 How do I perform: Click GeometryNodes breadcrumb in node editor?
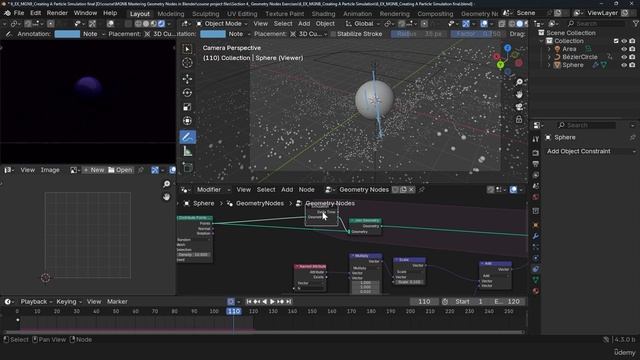(x=260, y=203)
